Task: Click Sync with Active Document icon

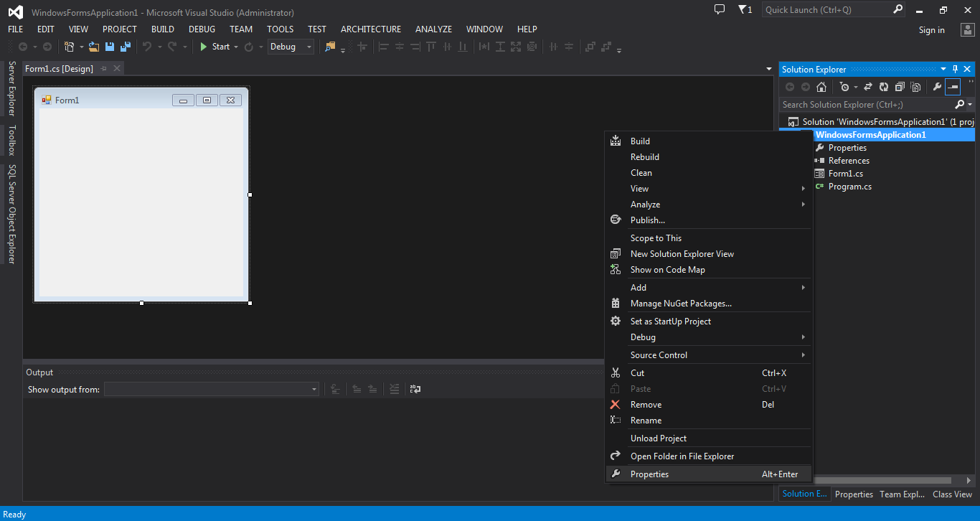Action: click(x=867, y=87)
